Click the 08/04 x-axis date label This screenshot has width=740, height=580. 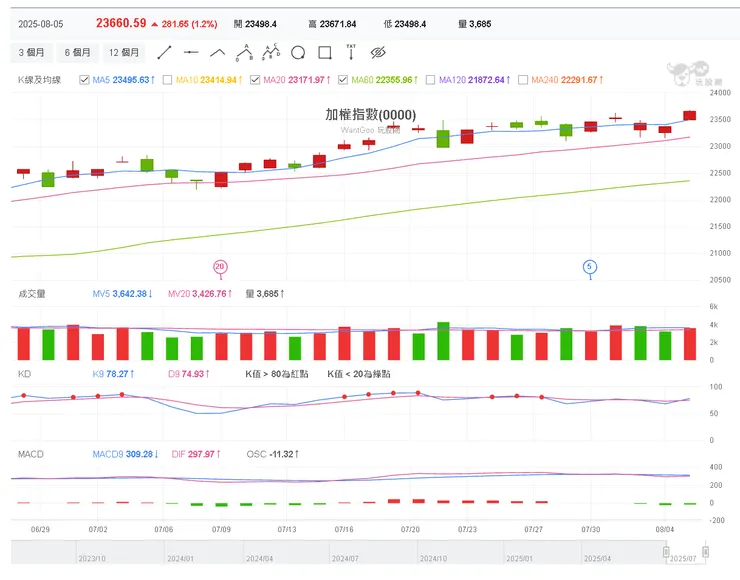click(664, 530)
